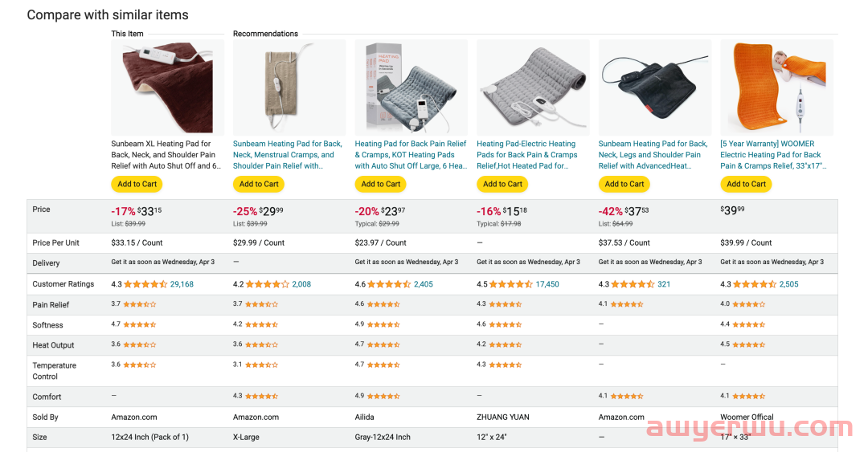
Task: Add Sunbeam XL Heating Pad to cart
Action: point(137,184)
